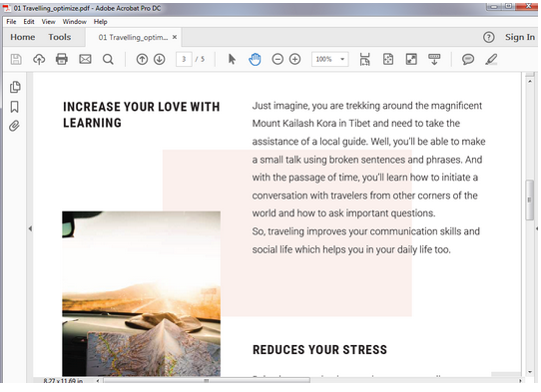This screenshot has height=392, width=541.
Task: Open Attachments paperclip panel
Action: 14,126
